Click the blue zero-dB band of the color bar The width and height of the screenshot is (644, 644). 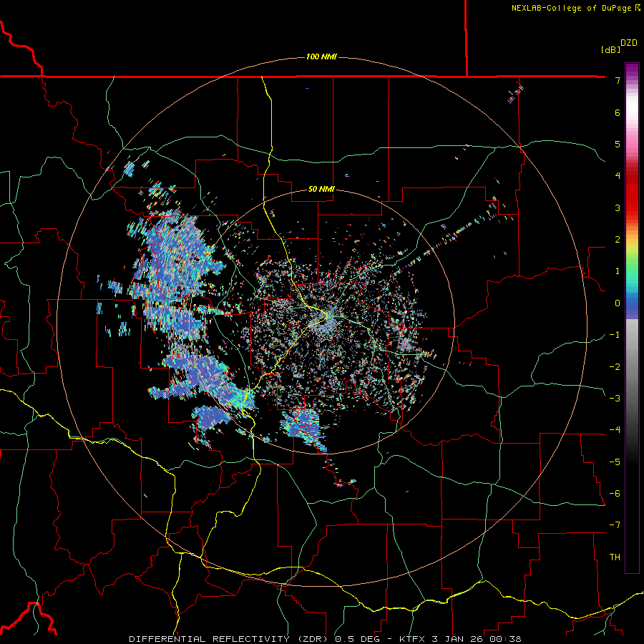pos(632,304)
